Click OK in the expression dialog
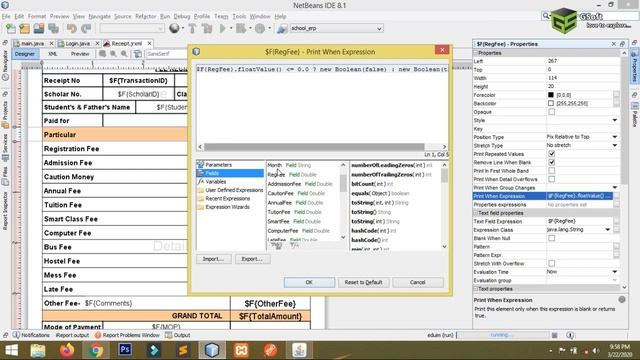640x360 pixels. tap(309, 282)
